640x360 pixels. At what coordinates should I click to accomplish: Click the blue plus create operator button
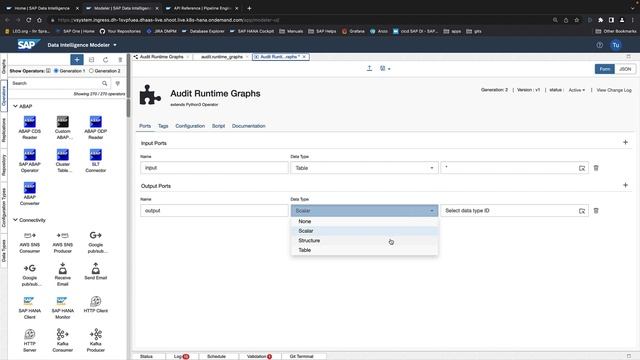(x=77, y=60)
